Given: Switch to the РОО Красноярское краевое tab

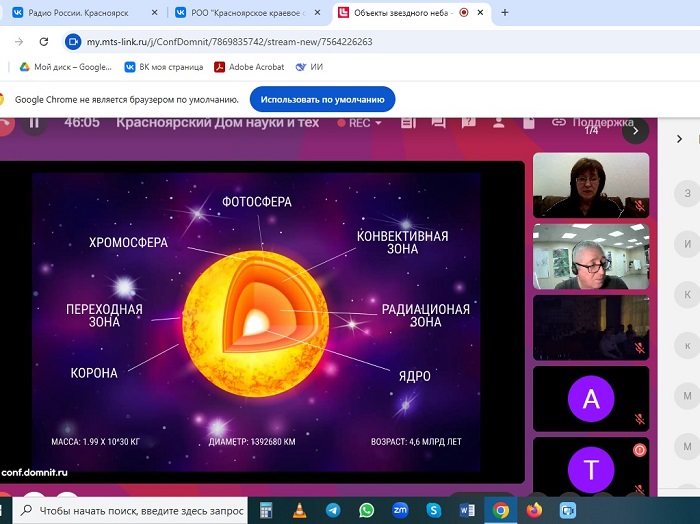Looking at the screenshot, I should click(247, 13).
